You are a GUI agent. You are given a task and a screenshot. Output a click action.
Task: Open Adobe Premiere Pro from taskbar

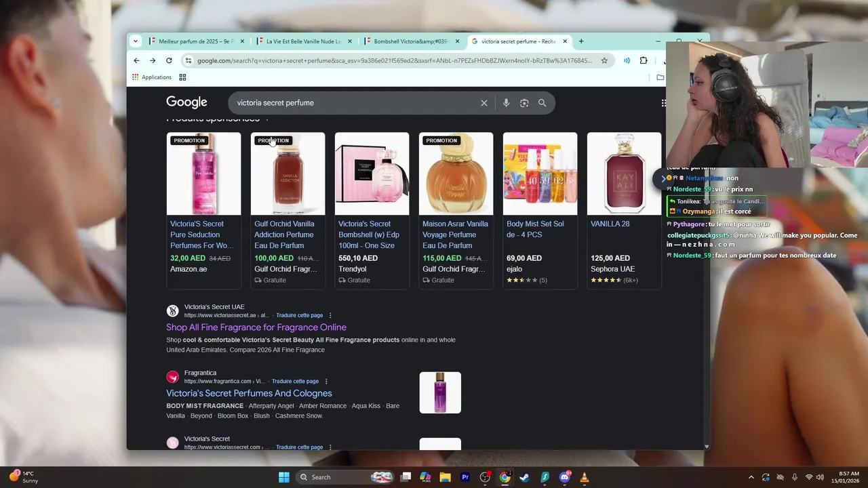pos(465,477)
